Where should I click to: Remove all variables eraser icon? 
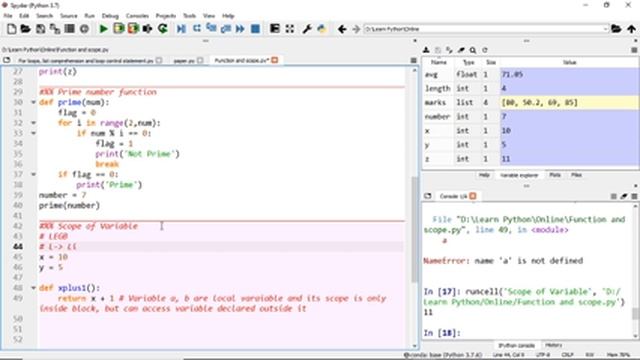pos(461,50)
